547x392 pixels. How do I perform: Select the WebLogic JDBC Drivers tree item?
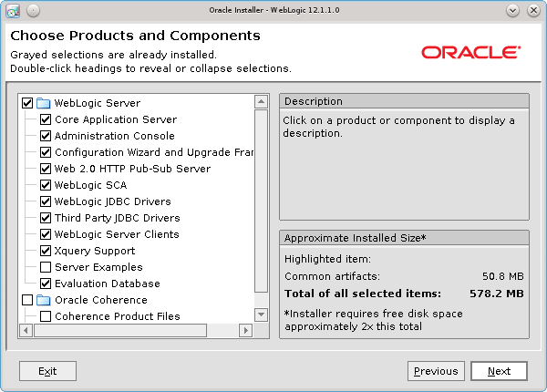(112, 201)
